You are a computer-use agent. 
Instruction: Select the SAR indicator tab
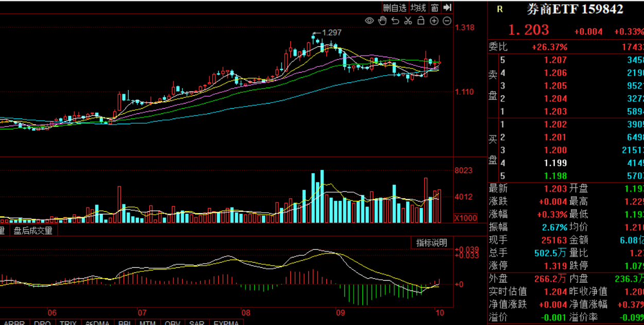click(x=197, y=323)
